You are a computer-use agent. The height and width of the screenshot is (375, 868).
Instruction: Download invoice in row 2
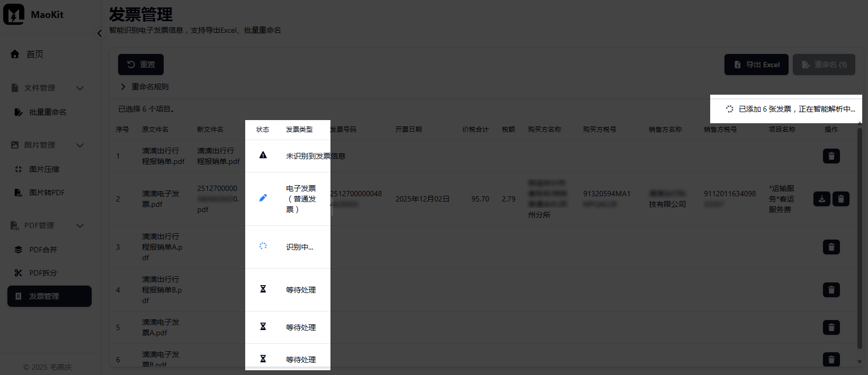coord(821,199)
